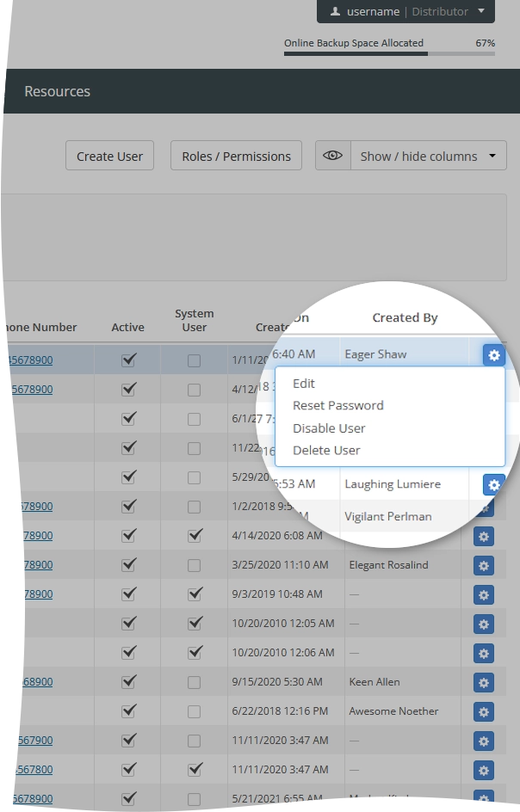Choose Delete User in context menu
Viewport: 520px width, 812px height.
click(x=326, y=451)
